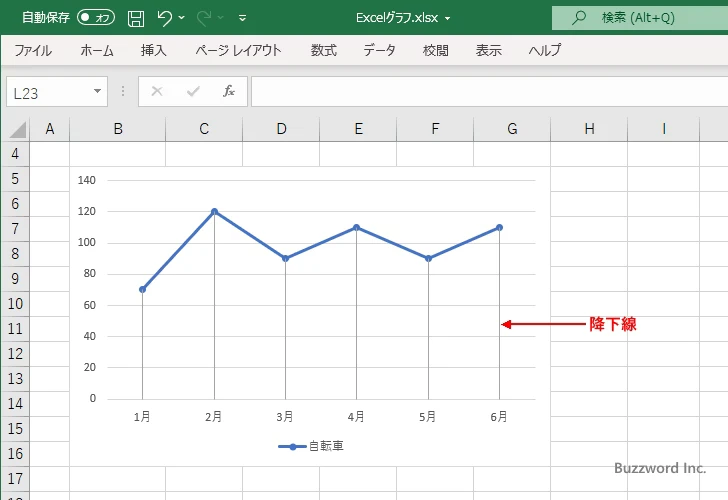Click the Save floppy disk icon
The width and height of the screenshot is (728, 500).
coord(136,19)
